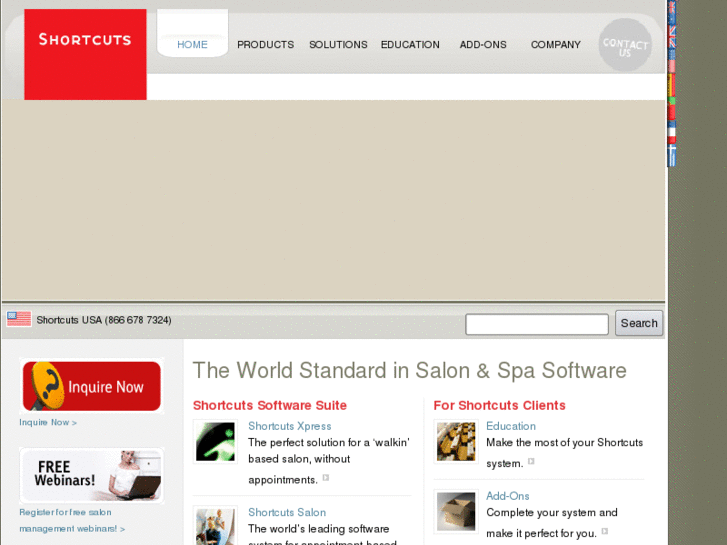727x545 pixels.
Task: Select the Spanish flag in the flag strip
Action: point(672,84)
